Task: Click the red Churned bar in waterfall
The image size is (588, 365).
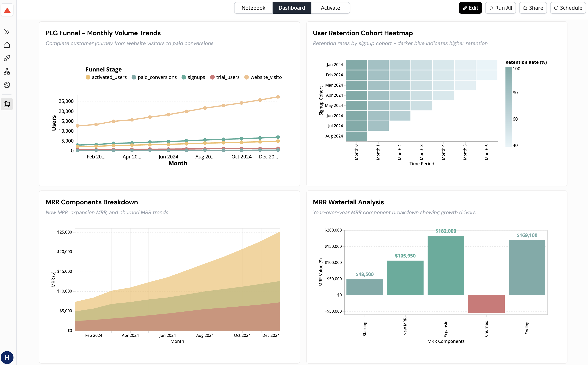Action: pos(486,304)
